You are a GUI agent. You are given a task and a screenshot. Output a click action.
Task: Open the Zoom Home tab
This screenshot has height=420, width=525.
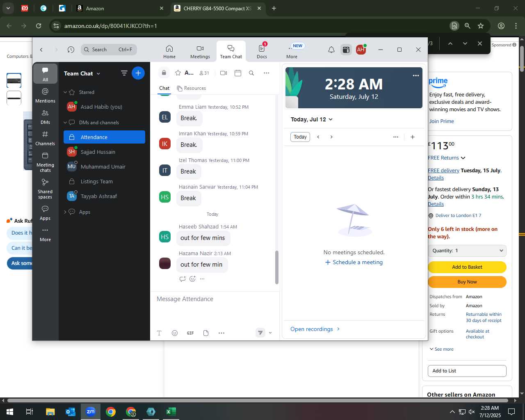click(169, 52)
